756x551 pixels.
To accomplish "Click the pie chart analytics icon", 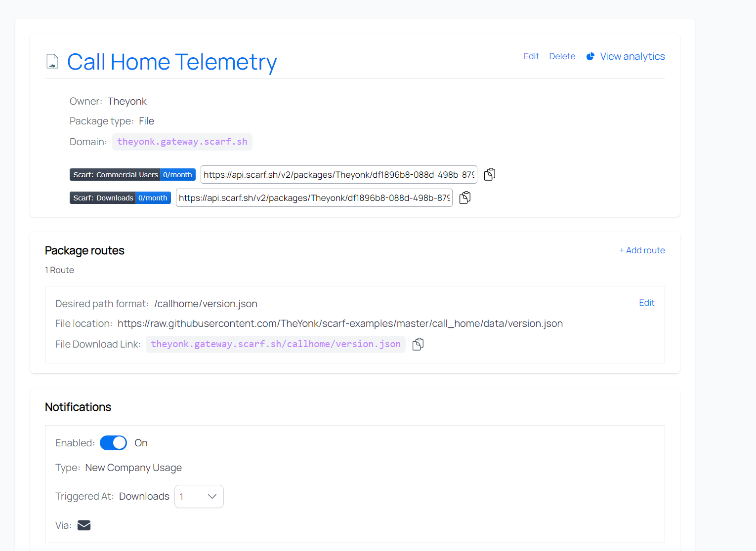I will click(590, 57).
